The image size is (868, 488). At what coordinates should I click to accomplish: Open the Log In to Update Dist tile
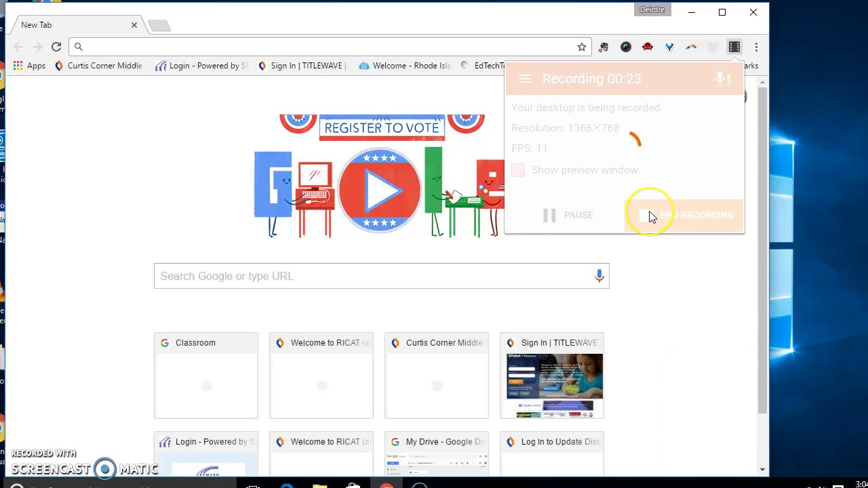coord(552,454)
